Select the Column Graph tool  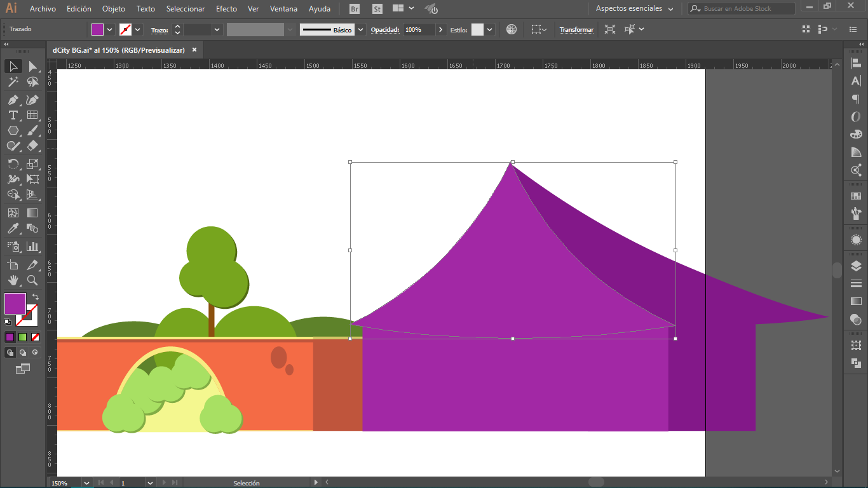coord(32,246)
